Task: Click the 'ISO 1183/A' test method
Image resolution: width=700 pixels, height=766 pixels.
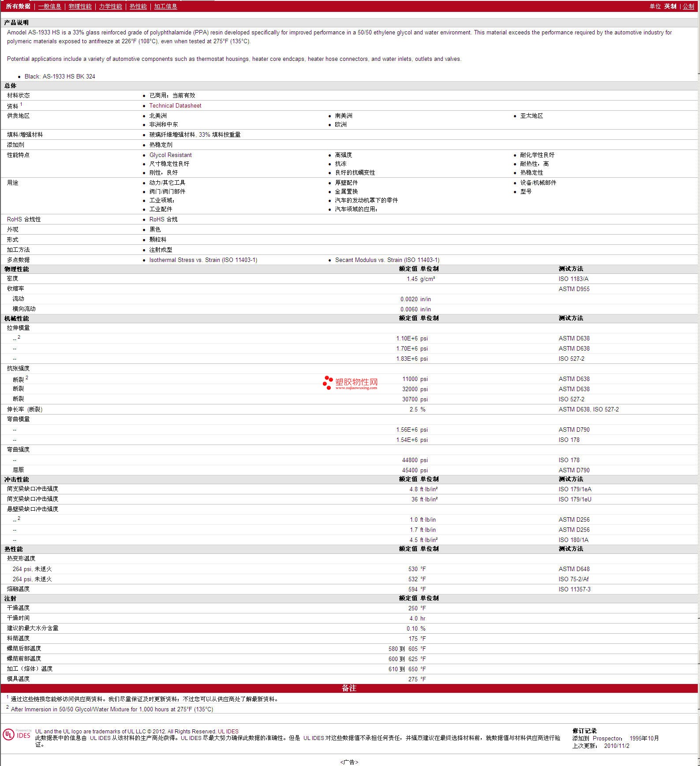Action: pyautogui.click(x=573, y=279)
